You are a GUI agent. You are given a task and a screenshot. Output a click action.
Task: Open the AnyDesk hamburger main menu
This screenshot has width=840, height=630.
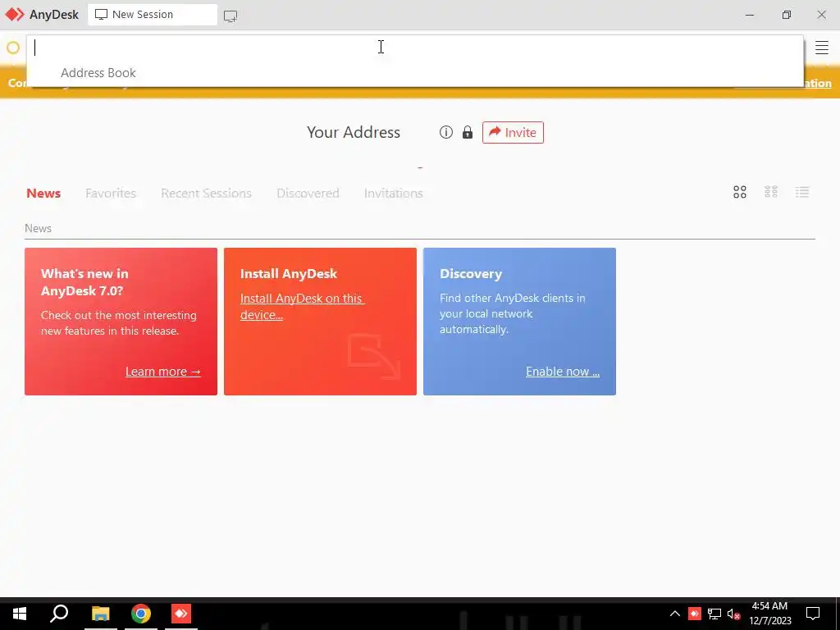(x=821, y=48)
